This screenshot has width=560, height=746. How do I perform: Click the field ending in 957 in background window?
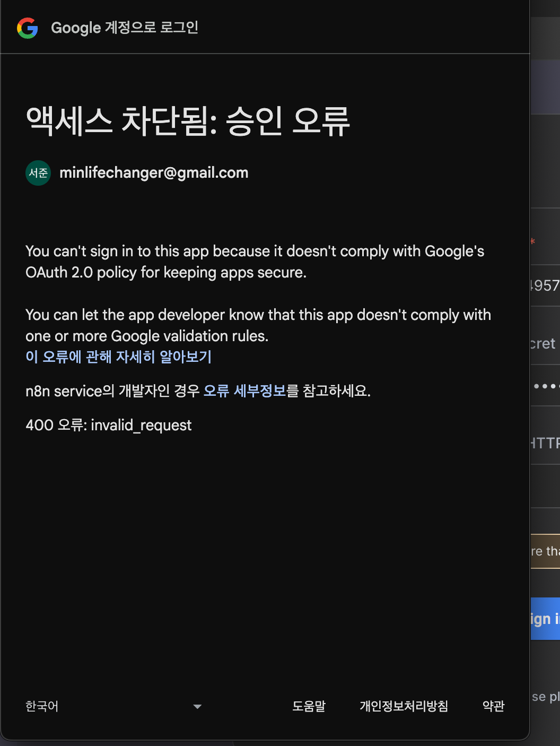point(545,285)
